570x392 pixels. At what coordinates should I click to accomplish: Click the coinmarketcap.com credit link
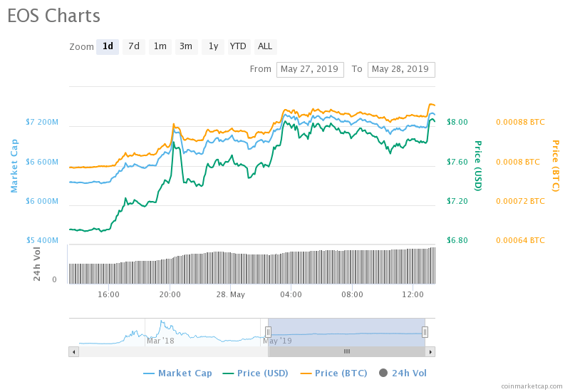[531, 386]
